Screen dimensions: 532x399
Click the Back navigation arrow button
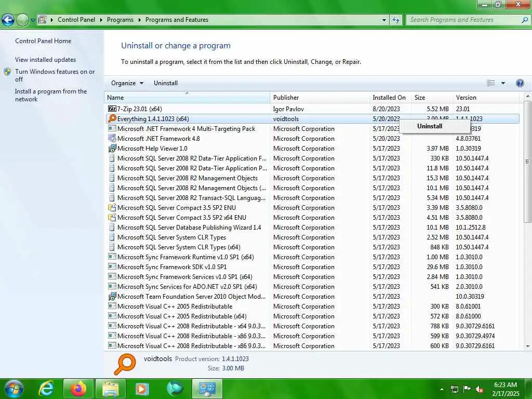[8, 20]
